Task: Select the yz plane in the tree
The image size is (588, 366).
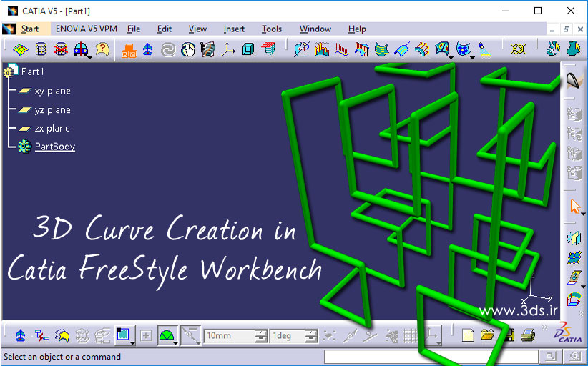Action: (52, 110)
